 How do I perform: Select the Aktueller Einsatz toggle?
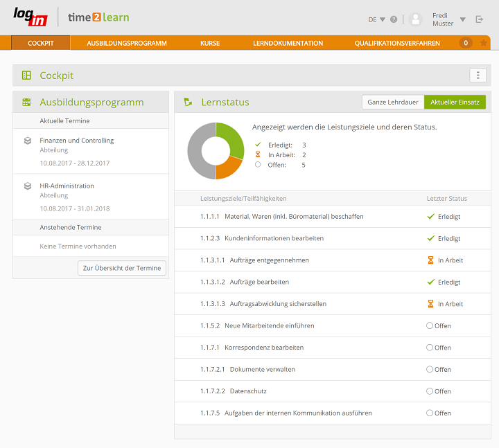click(455, 102)
